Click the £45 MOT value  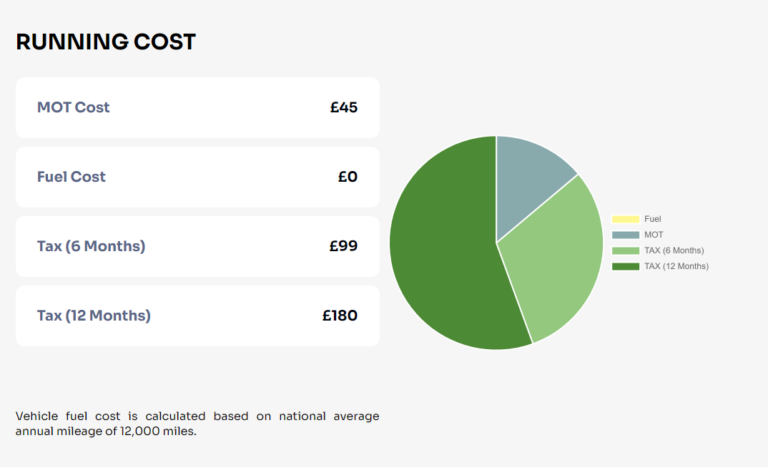coord(344,107)
